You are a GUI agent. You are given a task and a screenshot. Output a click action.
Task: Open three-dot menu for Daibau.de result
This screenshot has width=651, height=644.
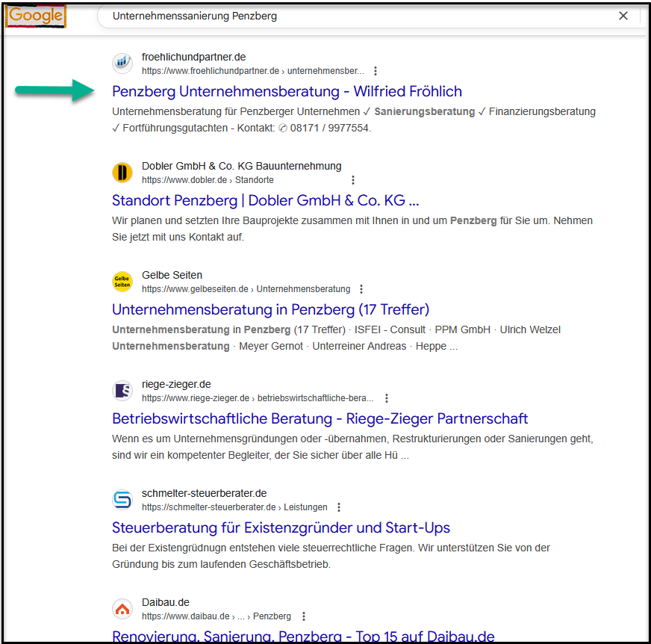click(x=303, y=616)
